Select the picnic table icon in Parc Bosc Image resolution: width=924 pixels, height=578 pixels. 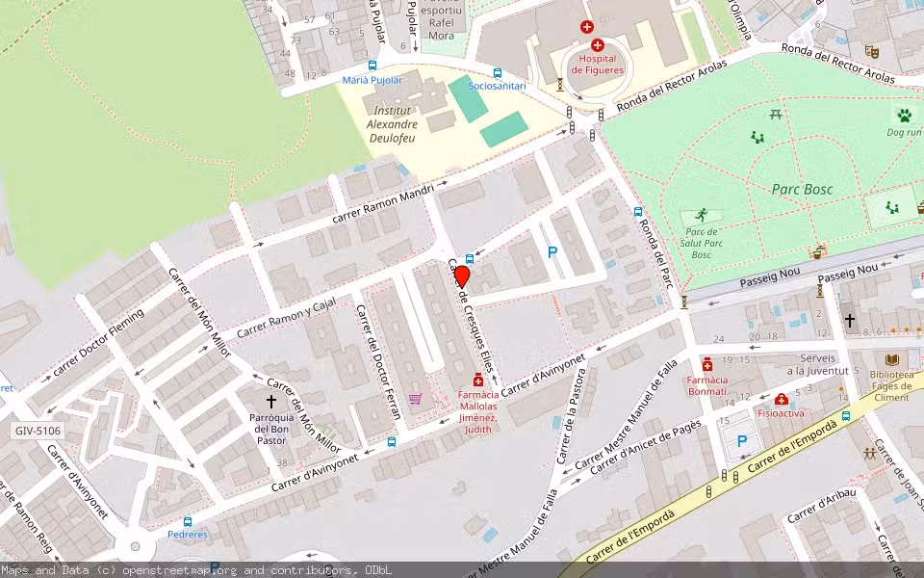pyautogui.click(x=776, y=113)
